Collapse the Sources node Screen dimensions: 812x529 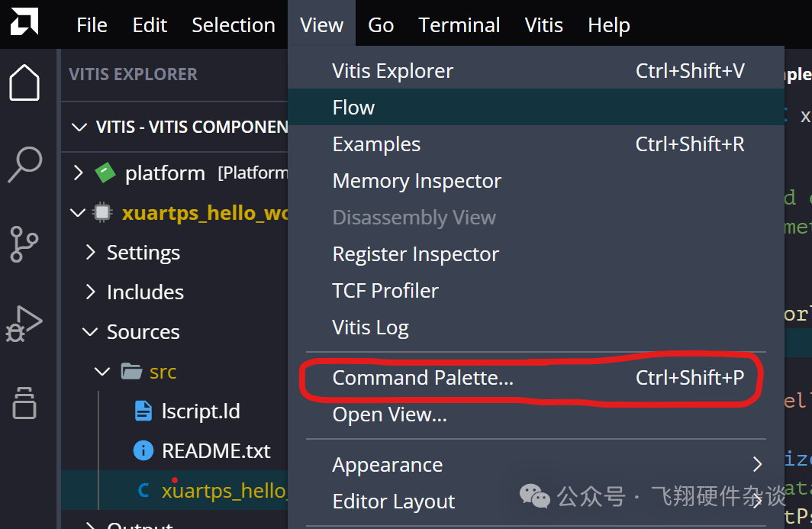(90, 331)
